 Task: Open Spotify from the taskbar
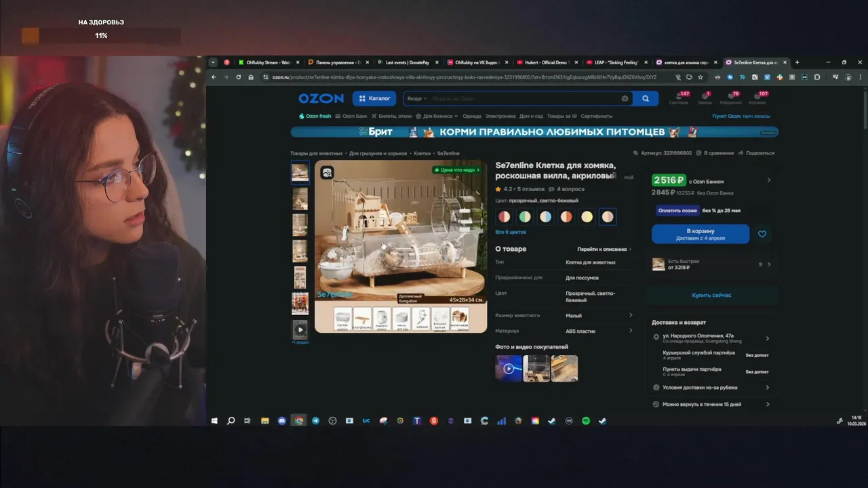pos(586,421)
